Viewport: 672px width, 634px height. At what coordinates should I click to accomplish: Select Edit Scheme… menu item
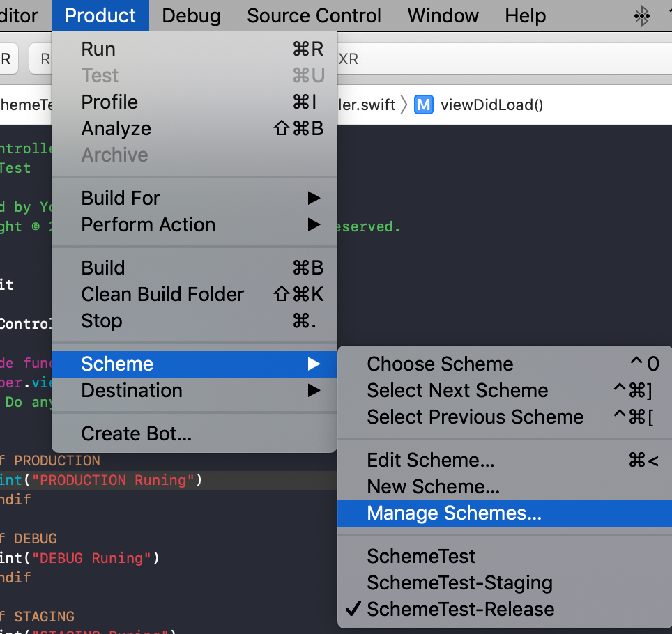[x=431, y=460]
